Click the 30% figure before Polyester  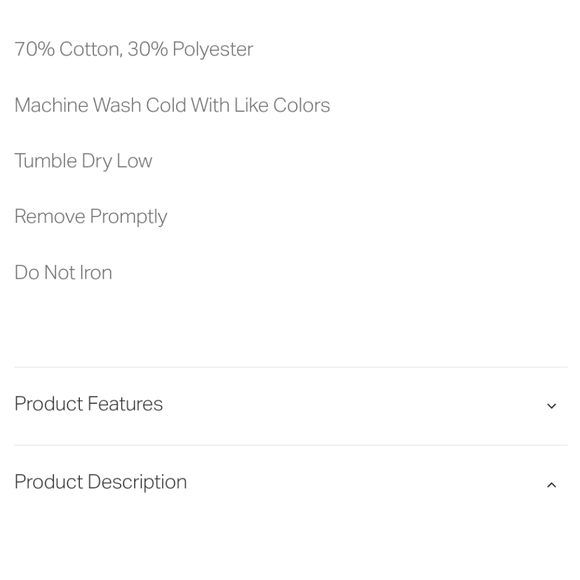tap(148, 49)
